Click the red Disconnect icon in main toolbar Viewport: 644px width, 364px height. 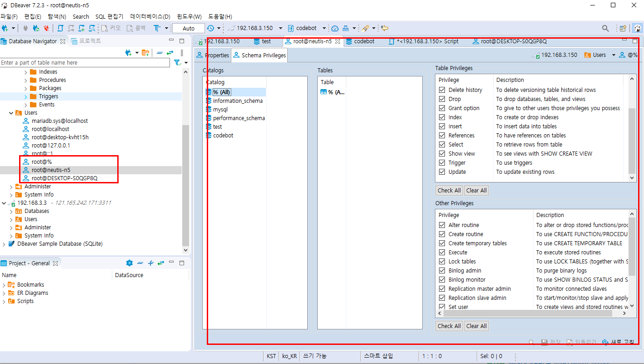click(46, 28)
